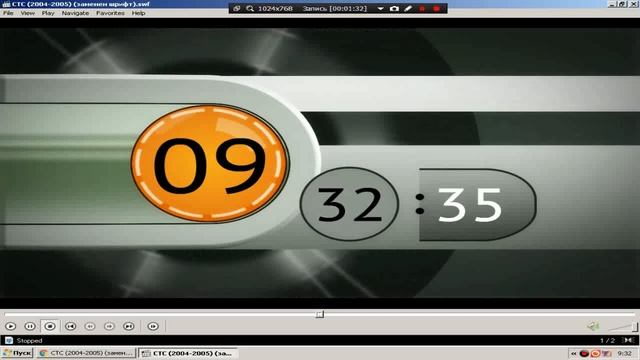Viewport: 640px width, 360px height.
Task: Jump to the last frame button
Action: 129,326
